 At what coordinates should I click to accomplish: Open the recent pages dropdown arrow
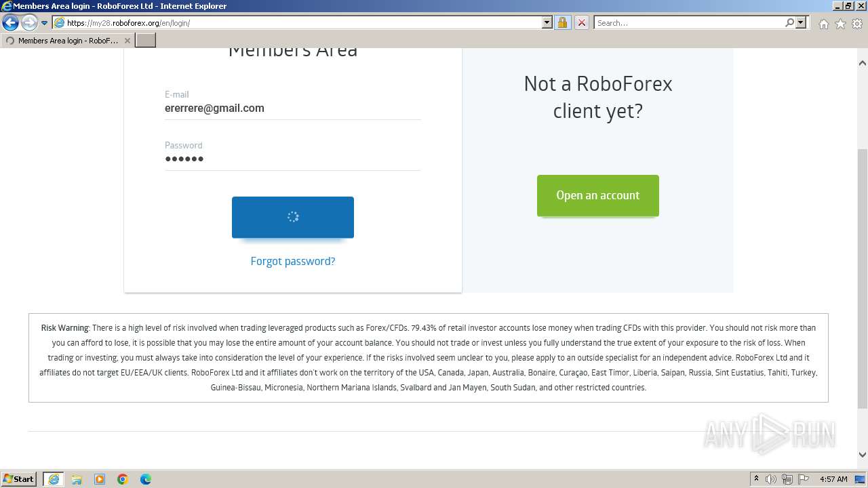[x=45, y=23]
